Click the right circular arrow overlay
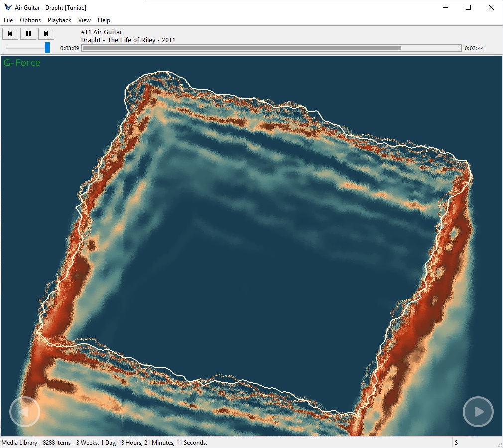Screen dimensions: 503x448 pyautogui.click(x=478, y=412)
